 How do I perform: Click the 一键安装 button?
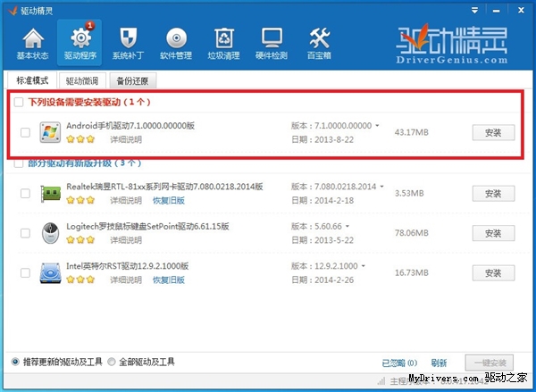pyautogui.click(x=490, y=363)
